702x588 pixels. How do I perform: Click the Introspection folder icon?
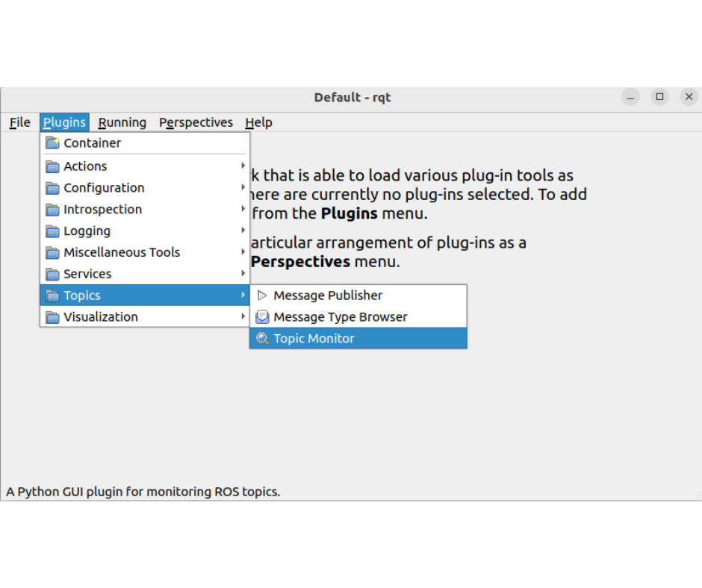[x=52, y=210]
